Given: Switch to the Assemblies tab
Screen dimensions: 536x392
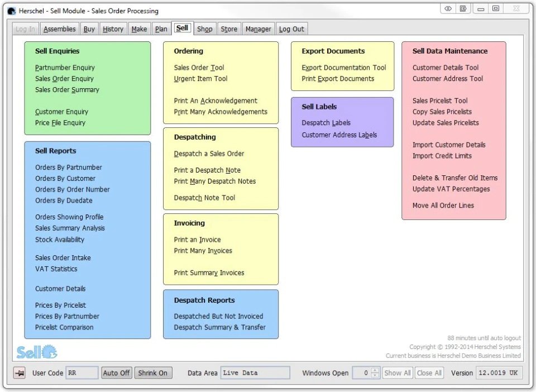Looking at the screenshot, I should (x=60, y=29).
